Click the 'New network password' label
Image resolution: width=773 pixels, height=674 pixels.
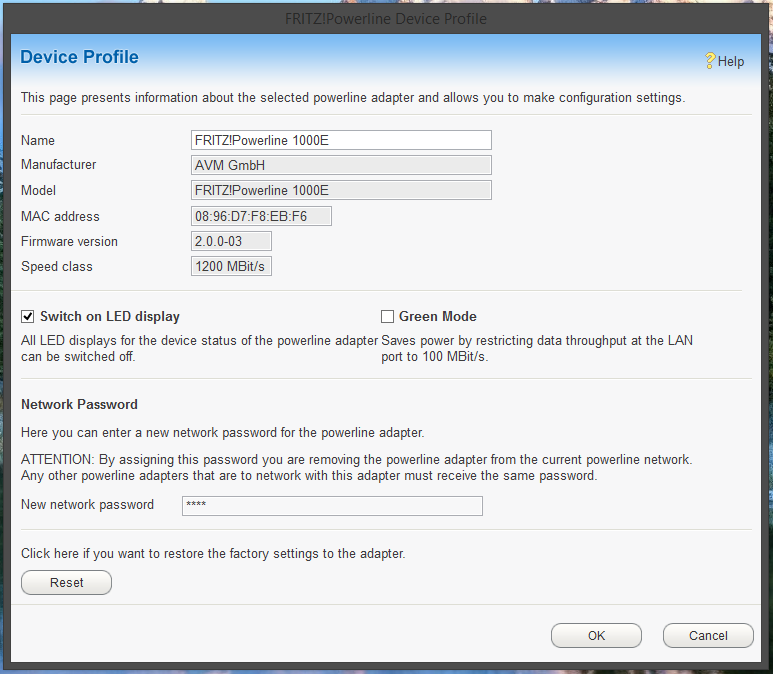click(x=88, y=505)
